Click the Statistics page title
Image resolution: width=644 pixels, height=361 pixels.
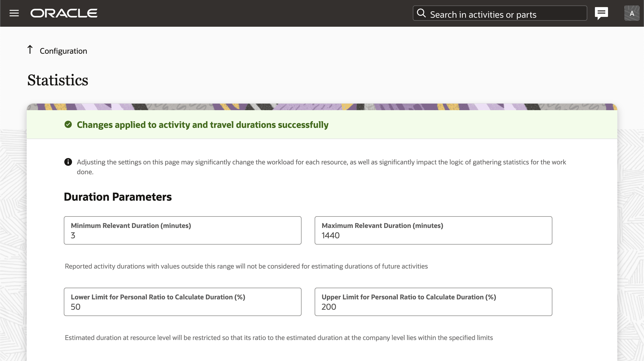58,80
